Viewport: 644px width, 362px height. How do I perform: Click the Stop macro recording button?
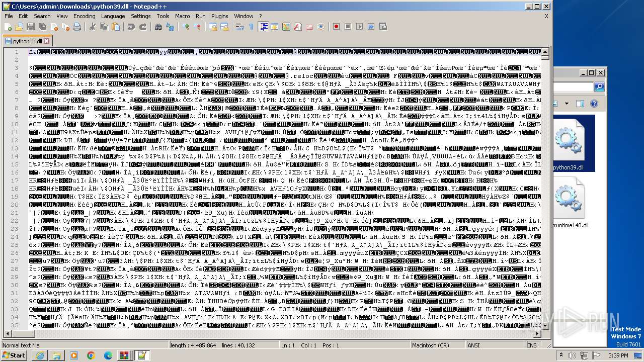348,27
